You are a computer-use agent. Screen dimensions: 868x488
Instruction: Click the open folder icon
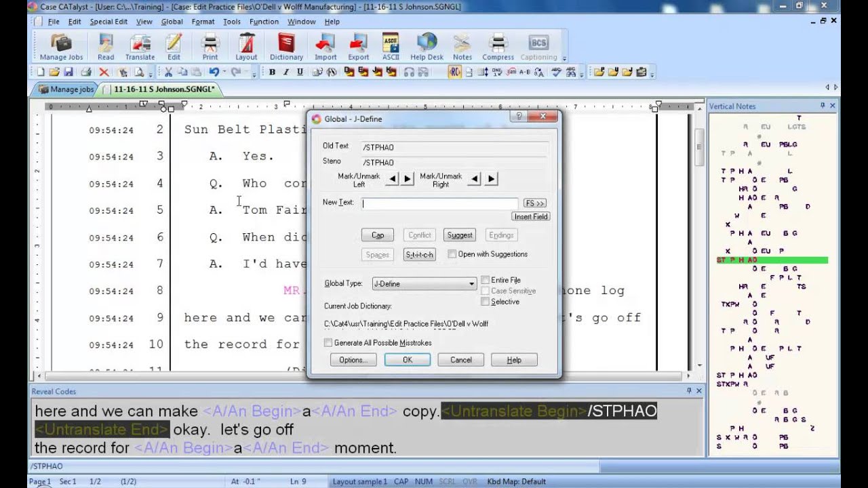click(x=55, y=72)
